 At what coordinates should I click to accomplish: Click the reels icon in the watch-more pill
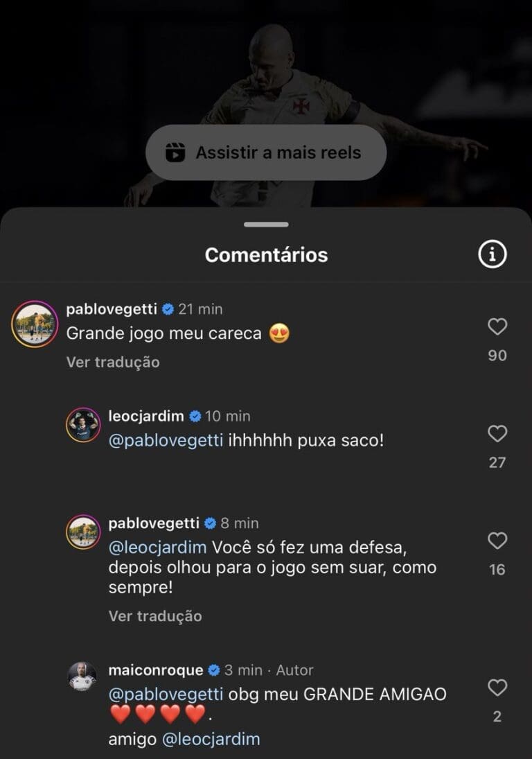[x=176, y=152]
